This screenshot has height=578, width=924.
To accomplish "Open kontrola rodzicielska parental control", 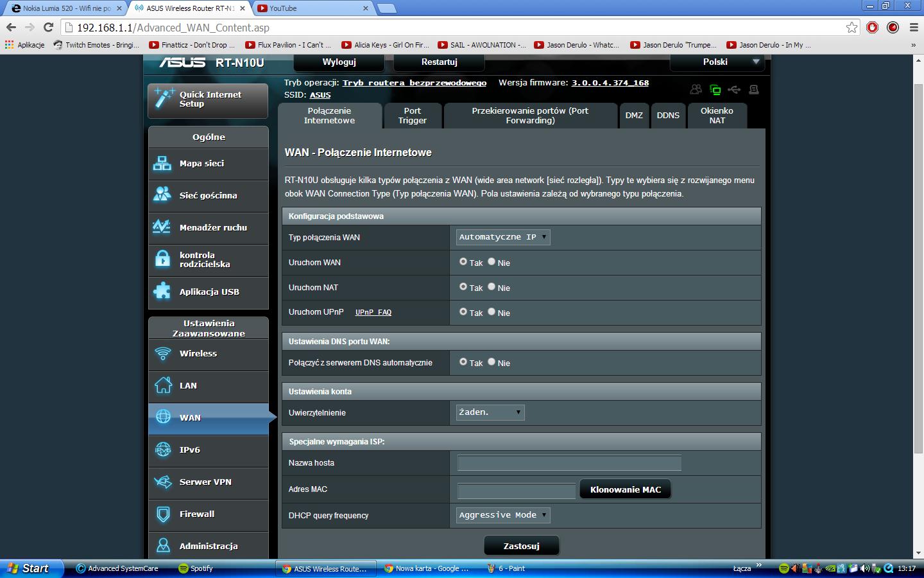I will (208, 260).
